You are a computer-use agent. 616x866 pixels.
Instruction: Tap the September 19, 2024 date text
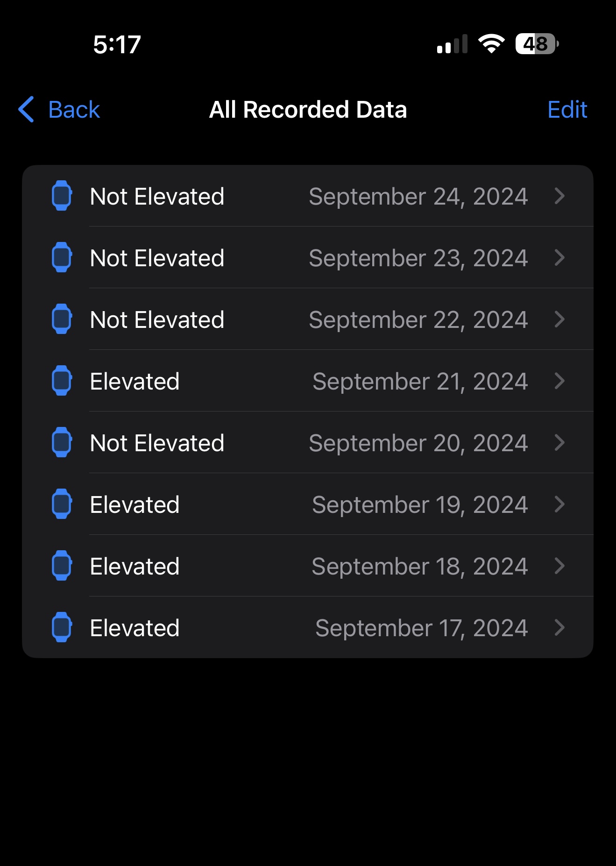[x=419, y=504]
